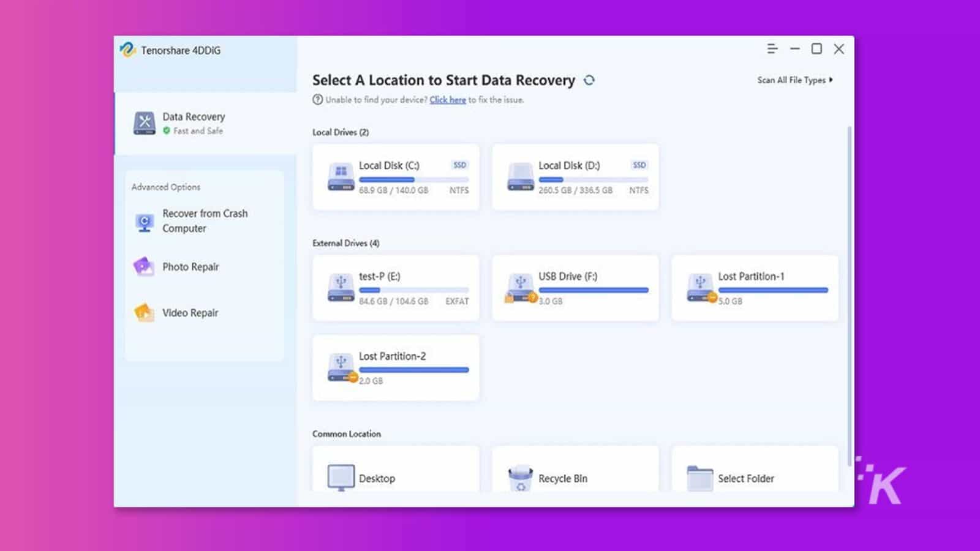This screenshot has width=980, height=551.
Task: Open the Select Folder location
Action: point(755,469)
